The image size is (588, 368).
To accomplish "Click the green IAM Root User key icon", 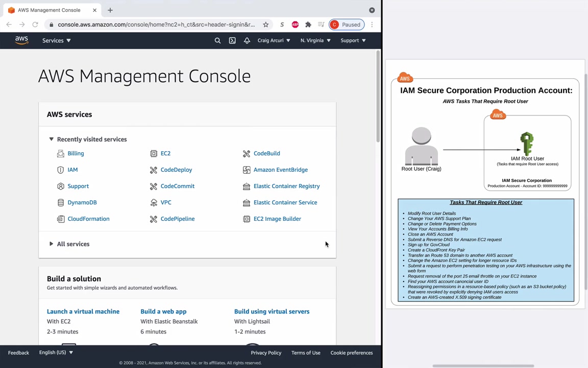I will click(527, 144).
